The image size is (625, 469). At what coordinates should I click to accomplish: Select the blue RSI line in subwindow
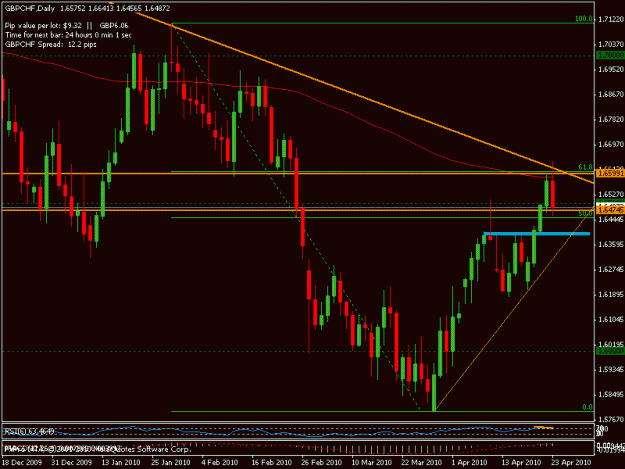click(x=279, y=432)
